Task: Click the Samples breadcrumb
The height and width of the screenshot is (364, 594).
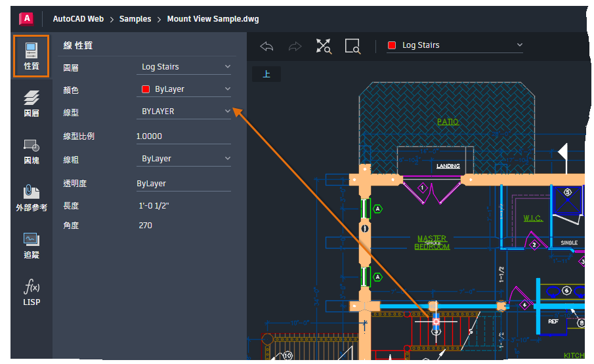Action: tap(135, 19)
